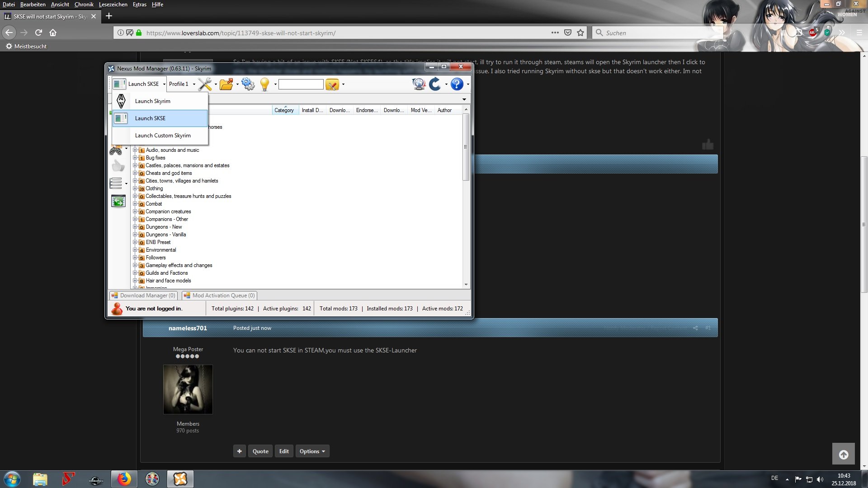The width and height of the screenshot is (868, 488).
Task: Click the green export sidebar icon
Action: [x=118, y=201]
